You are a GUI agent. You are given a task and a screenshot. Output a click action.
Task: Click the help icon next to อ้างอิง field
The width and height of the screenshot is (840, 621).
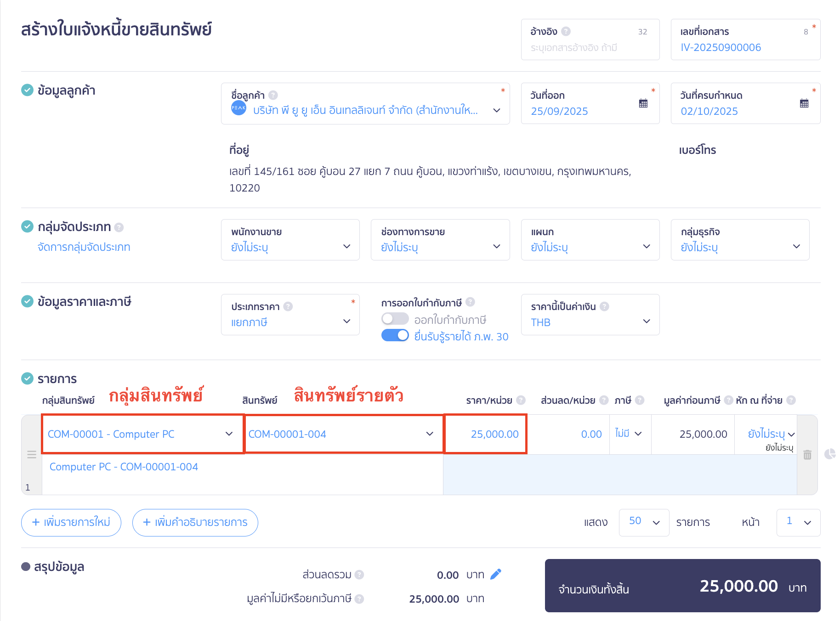tap(567, 31)
